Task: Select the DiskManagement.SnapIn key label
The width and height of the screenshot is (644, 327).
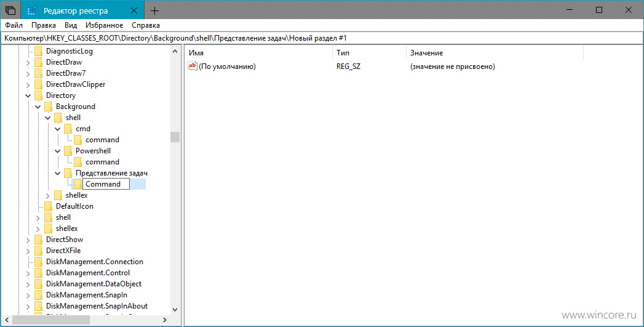Action: pos(87,295)
